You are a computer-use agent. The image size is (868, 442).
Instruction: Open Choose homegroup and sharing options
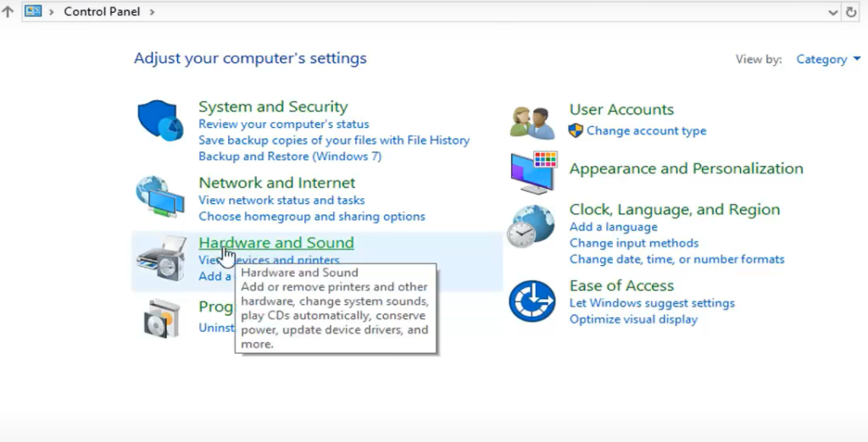point(312,216)
